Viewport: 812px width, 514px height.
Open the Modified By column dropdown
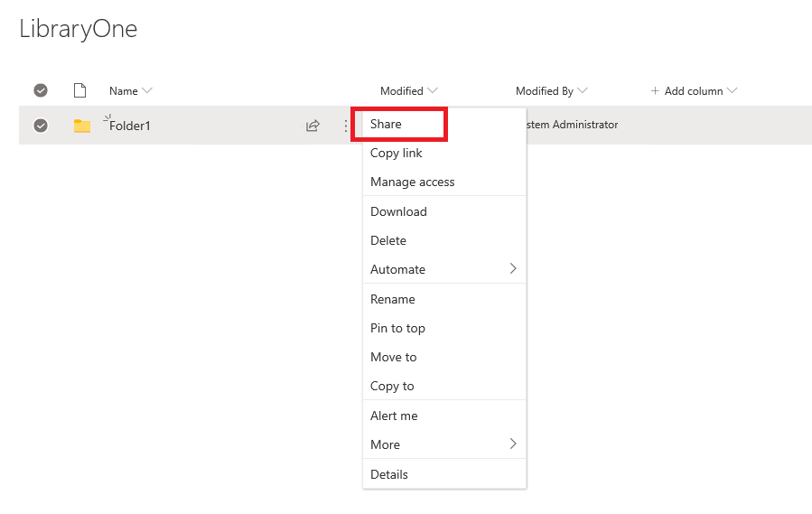click(583, 90)
